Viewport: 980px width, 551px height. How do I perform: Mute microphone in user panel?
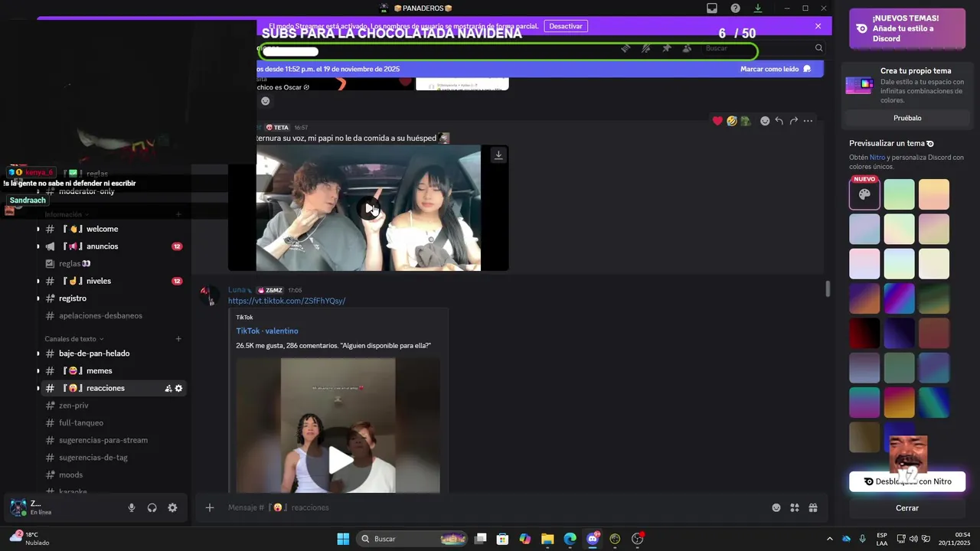pyautogui.click(x=132, y=508)
